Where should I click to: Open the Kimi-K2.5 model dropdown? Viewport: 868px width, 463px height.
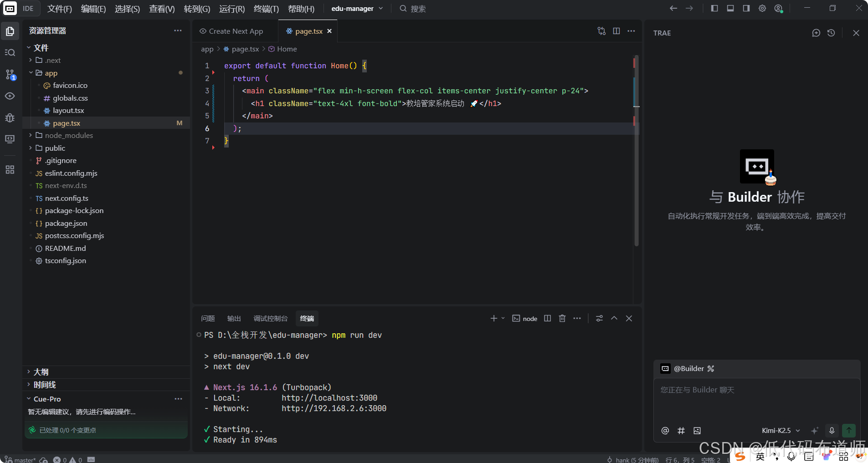pyautogui.click(x=781, y=431)
